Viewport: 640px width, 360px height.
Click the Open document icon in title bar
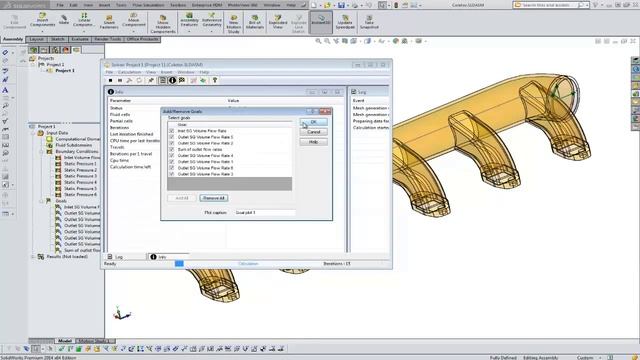tap(327, 5)
